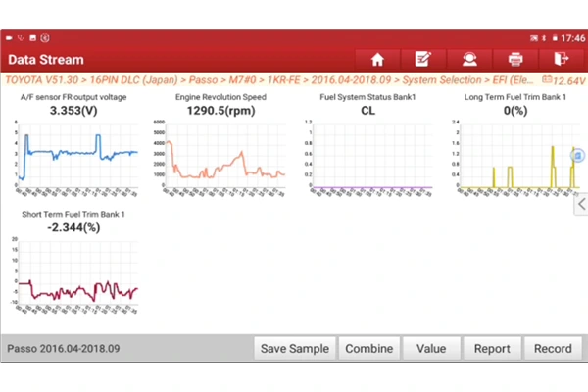Tap the USB connection notification icon
The height and width of the screenshot is (392, 588).
(21, 38)
